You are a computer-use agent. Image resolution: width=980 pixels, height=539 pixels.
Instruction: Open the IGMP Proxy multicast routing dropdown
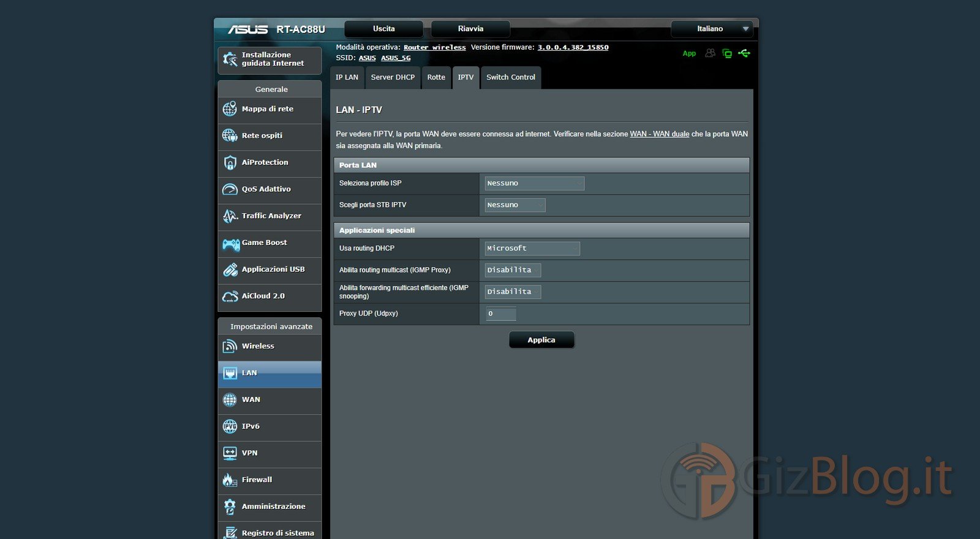513,270
